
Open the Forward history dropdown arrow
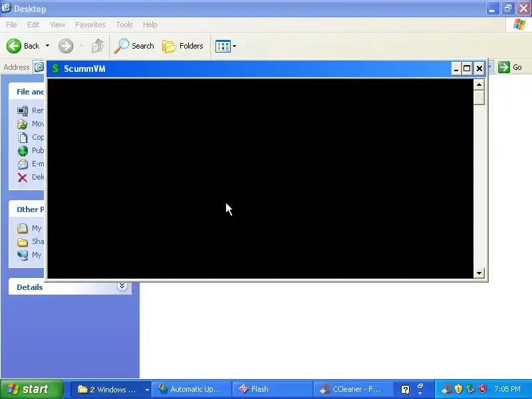[x=81, y=46]
